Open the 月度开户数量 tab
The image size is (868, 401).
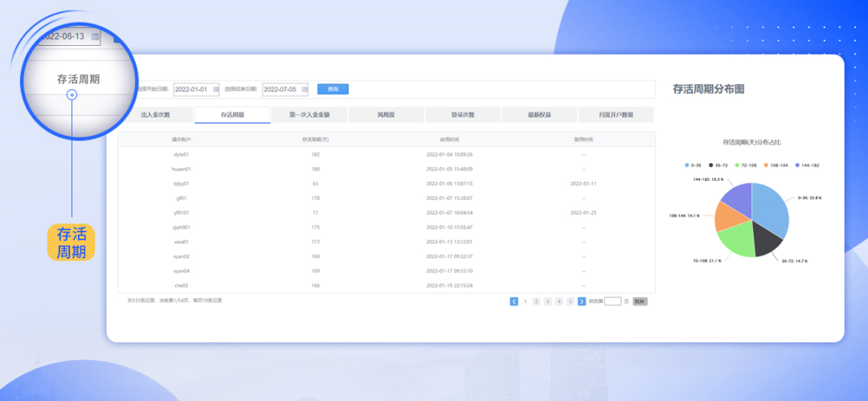(616, 115)
